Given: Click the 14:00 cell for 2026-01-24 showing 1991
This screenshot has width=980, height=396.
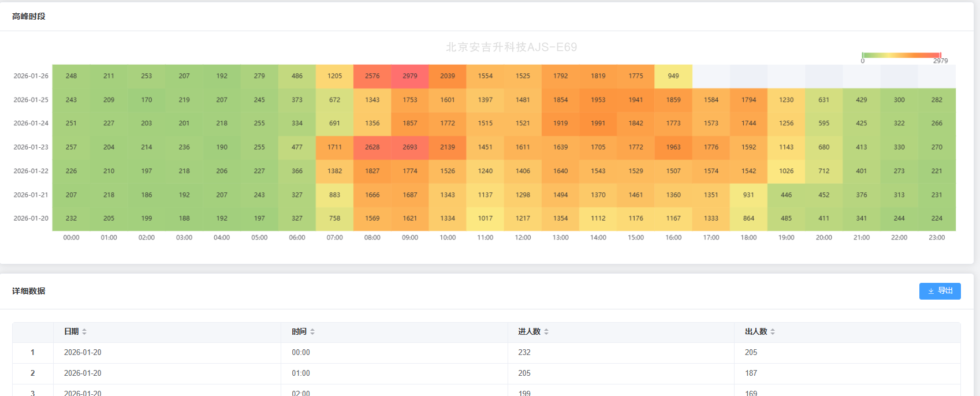Looking at the screenshot, I should point(598,124).
